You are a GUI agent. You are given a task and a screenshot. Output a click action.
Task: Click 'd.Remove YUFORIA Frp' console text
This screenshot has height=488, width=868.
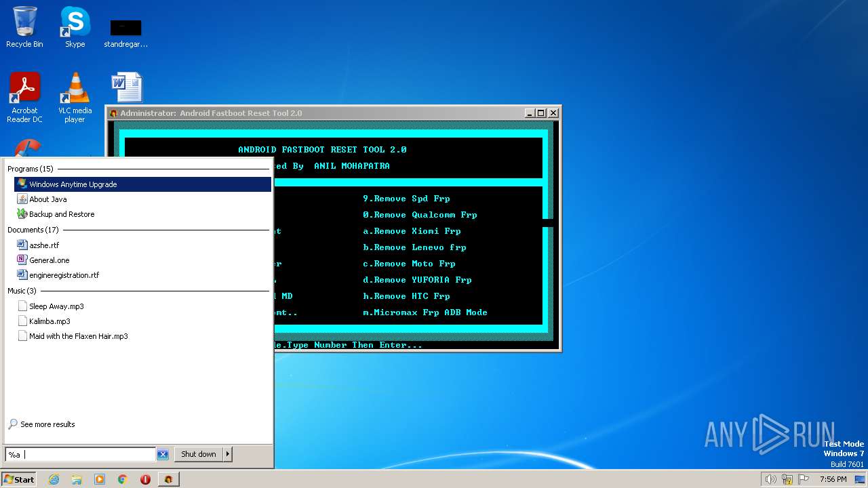pyautogui.click(x=417, y=280)
